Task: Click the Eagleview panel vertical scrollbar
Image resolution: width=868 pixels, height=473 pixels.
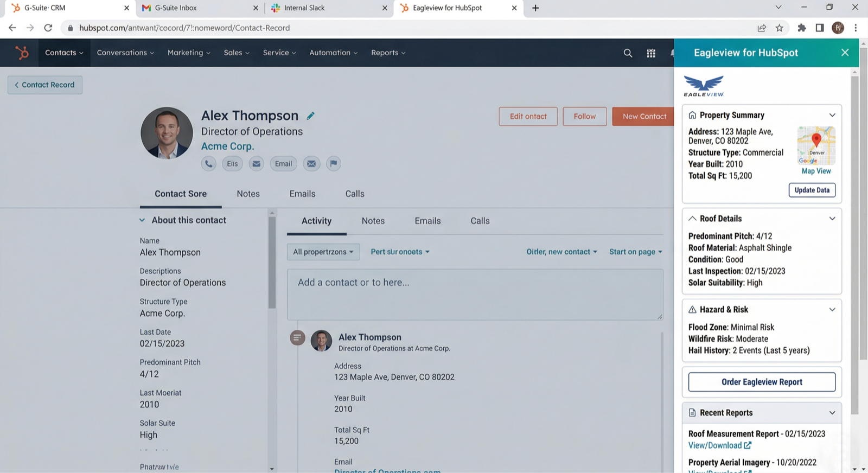Action: tap(855, 244)
